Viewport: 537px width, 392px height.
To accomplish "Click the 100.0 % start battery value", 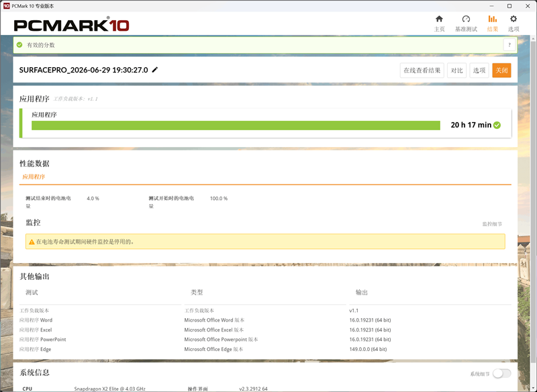I will (219, 198).
